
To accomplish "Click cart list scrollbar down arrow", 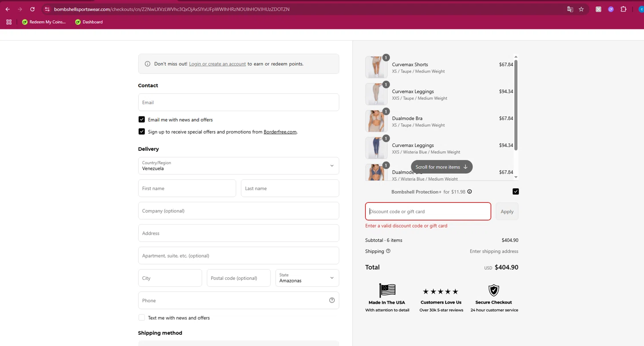I will tap(516, 177).
